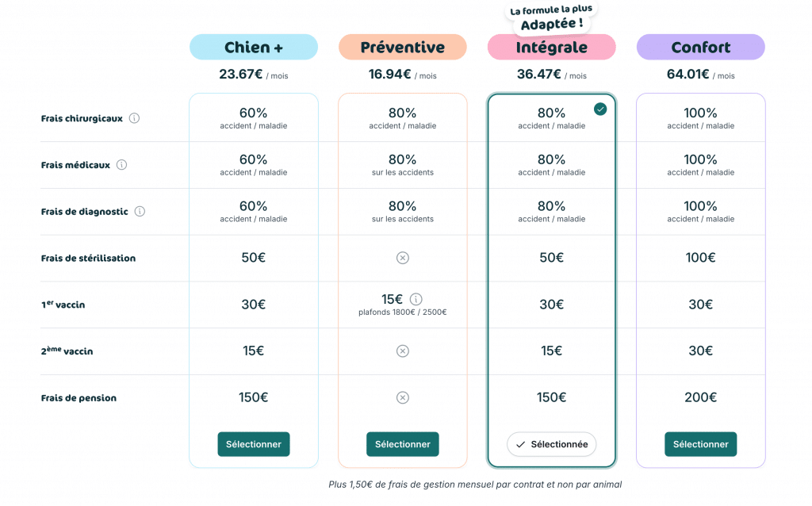Click the excluded X icon for Préventive pension
The width and height of the screenshot is (812, 506).
402,397
